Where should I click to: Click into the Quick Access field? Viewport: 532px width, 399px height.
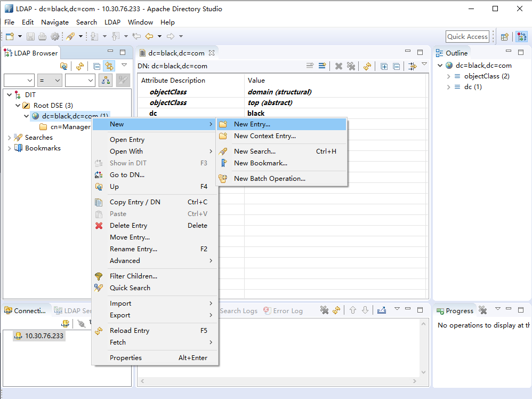(467, 37)
